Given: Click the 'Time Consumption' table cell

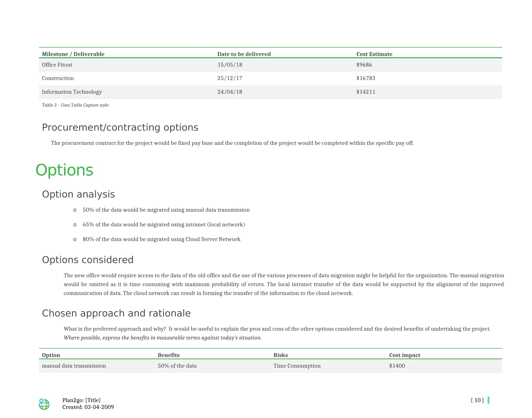Looking at the screenshot, I should click(297, 366).
